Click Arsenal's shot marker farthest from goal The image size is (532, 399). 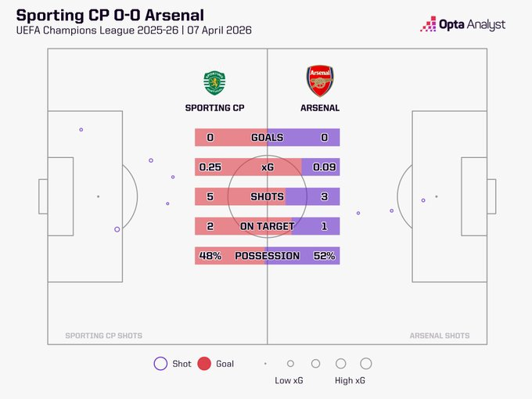[358, 213]
